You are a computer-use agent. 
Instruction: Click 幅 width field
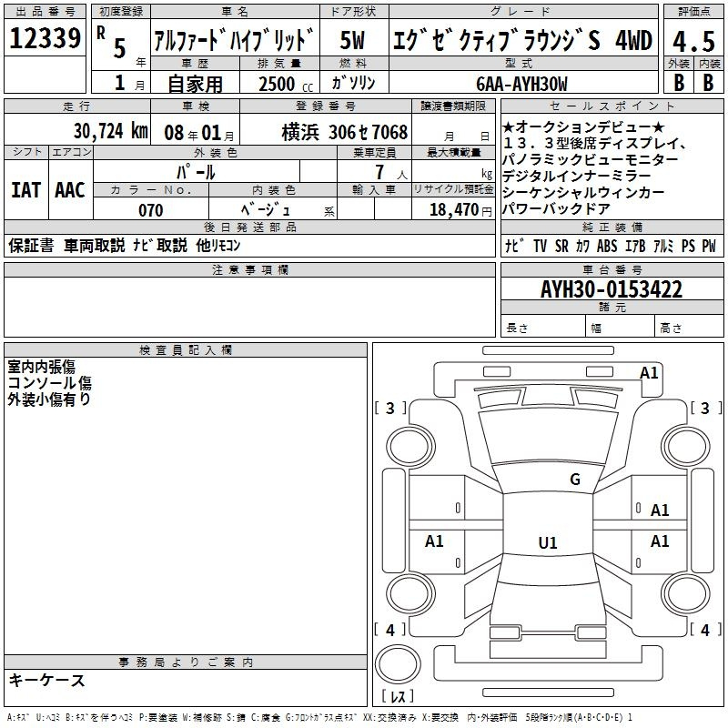point(621,328)
